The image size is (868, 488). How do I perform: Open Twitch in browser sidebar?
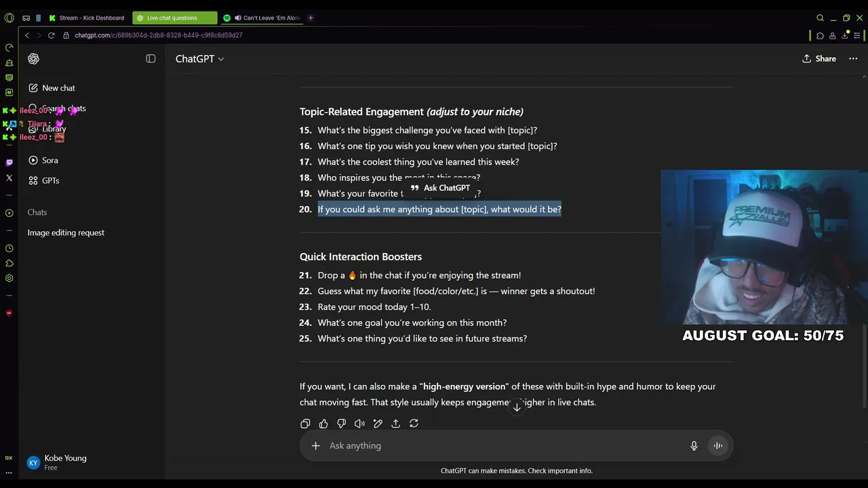[x=9, y=163]
